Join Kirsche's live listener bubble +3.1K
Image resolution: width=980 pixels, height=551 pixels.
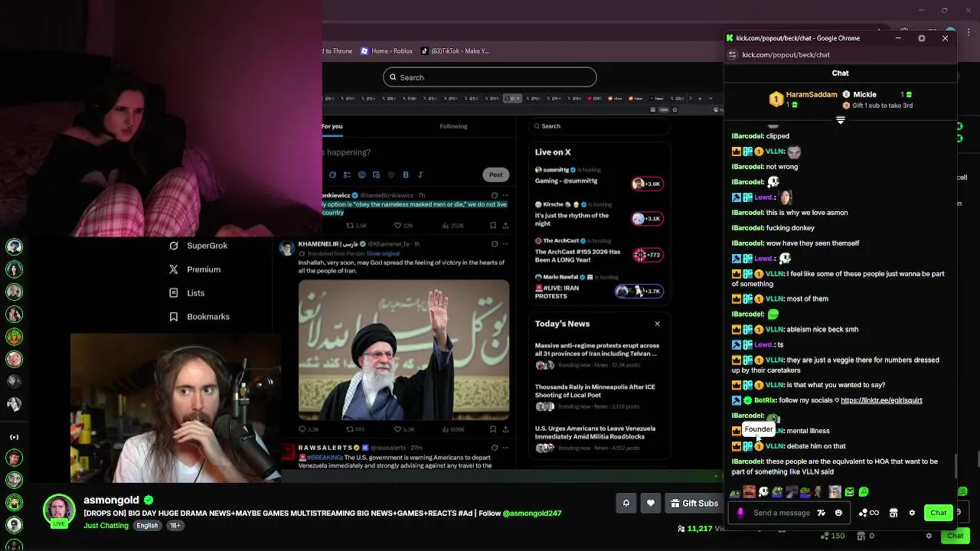[647, 219]
